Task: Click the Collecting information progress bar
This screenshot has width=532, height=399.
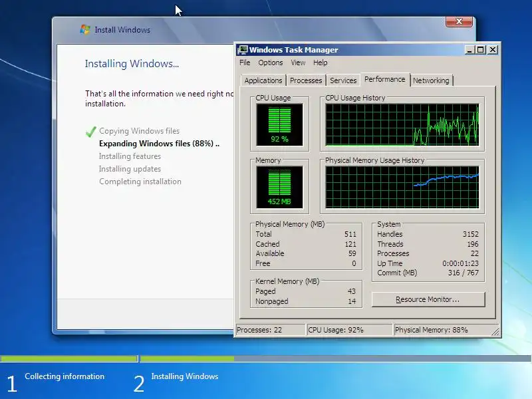Action: [x=69, y=358]
